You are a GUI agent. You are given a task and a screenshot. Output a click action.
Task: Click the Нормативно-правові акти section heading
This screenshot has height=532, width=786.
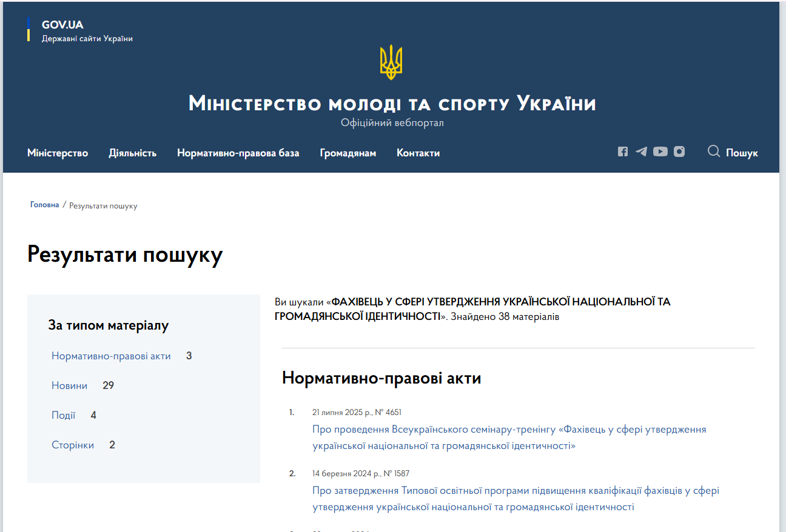(381, 378)
